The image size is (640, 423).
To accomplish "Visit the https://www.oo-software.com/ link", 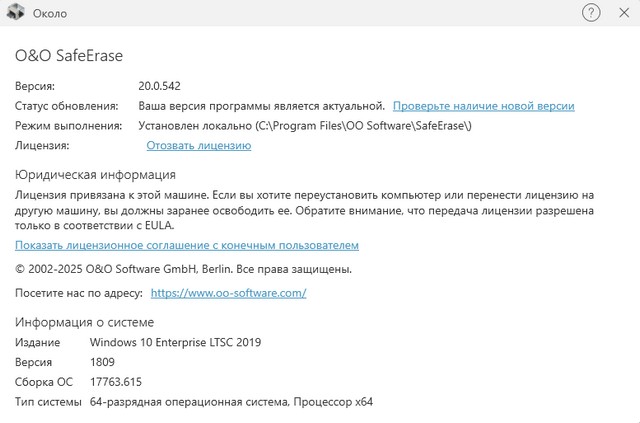I will [228, 293].
